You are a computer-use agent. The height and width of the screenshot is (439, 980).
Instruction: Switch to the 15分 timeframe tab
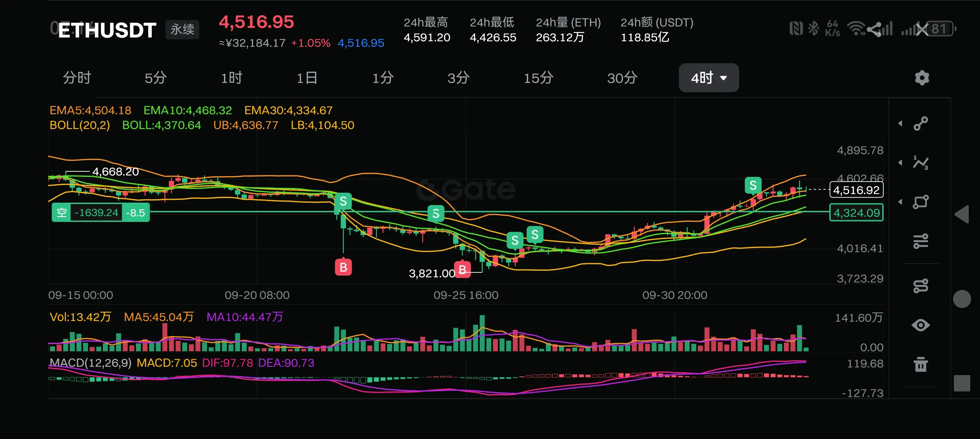(x=538, y=78)
